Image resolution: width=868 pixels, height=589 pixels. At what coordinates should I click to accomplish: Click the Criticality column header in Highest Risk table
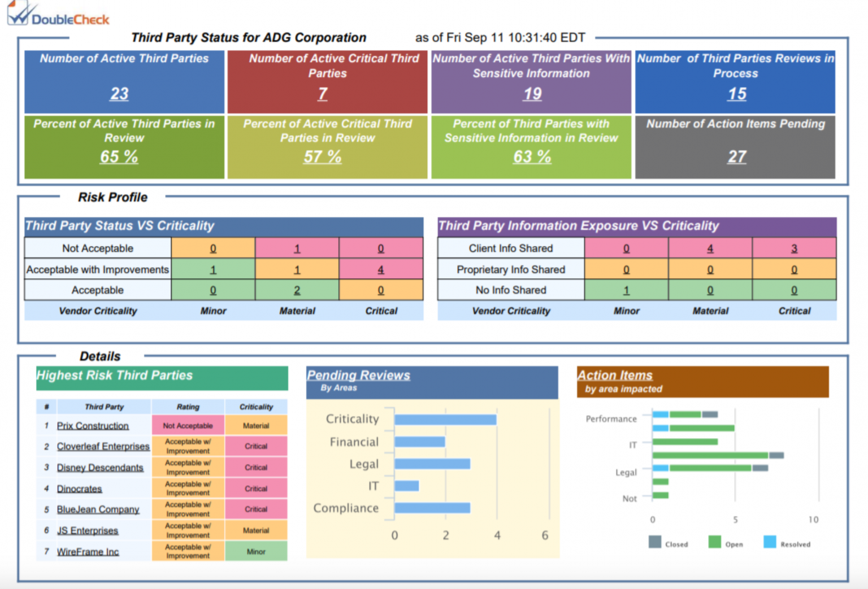point(256,407)
